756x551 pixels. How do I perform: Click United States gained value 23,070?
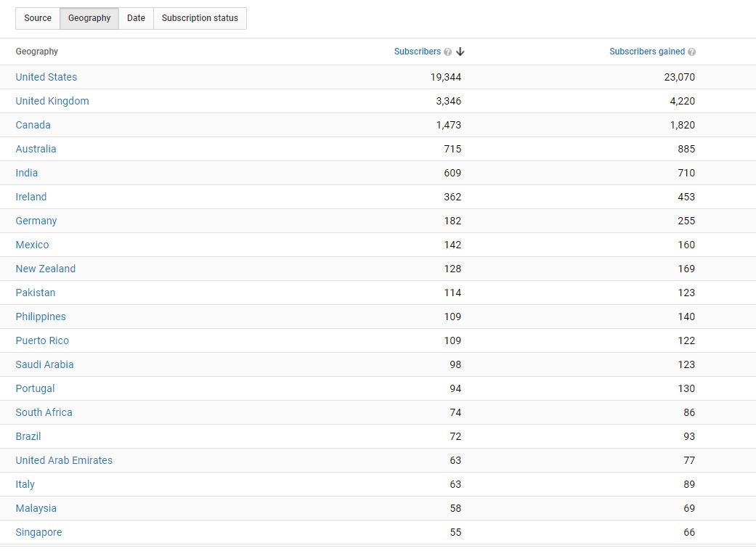tap(679, 77)
